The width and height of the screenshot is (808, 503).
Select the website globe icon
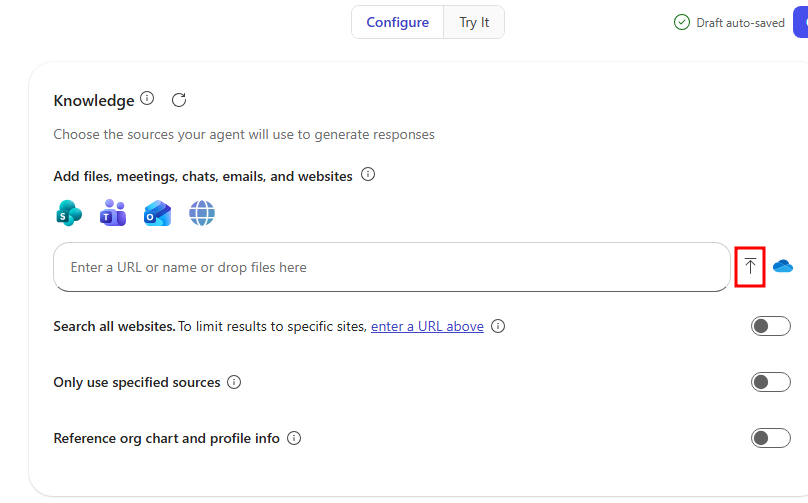point(201,213)
